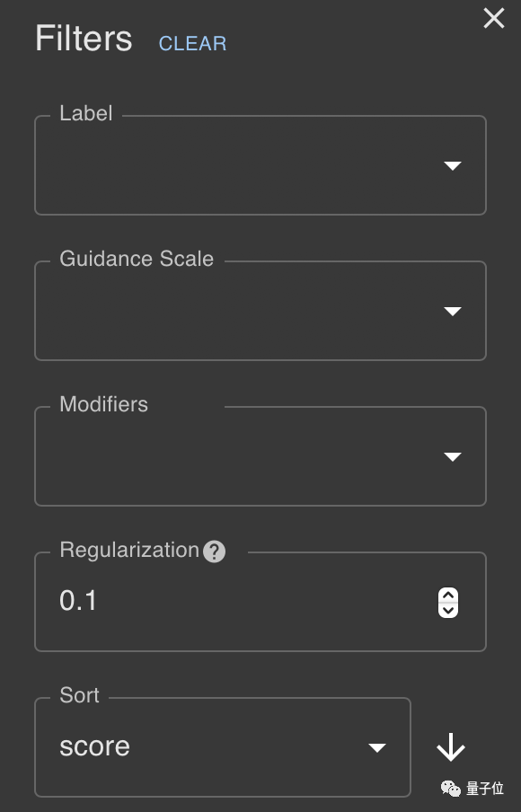This screenshot has width=521, height=812.
Task: Click the 量子位 watermark text
Action: pyautogui.click(x=485, y=789)
